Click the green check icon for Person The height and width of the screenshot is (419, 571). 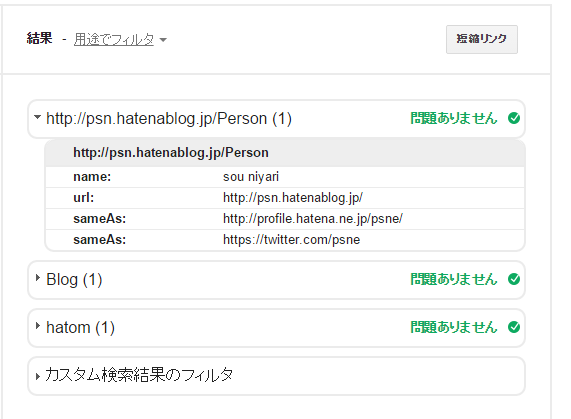[x=514, y=118]
